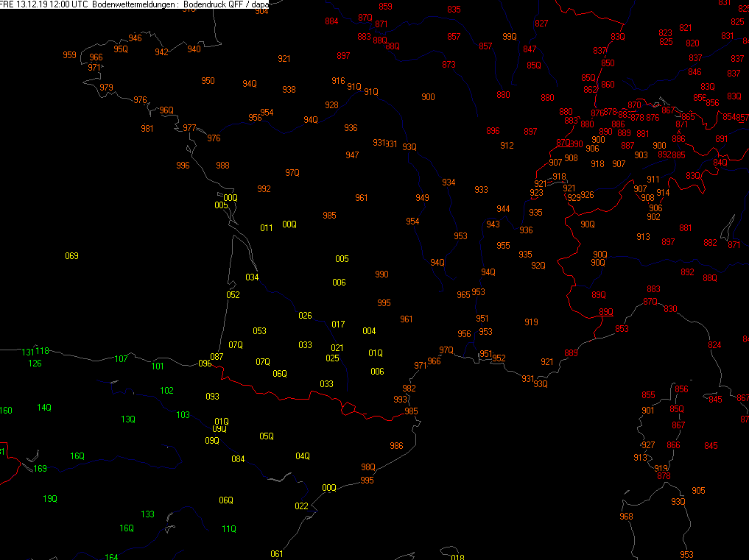The height and width of the screenshot is (560, 749).
Task: Select the green 107 pressure reading
Action: pos(121,358)
